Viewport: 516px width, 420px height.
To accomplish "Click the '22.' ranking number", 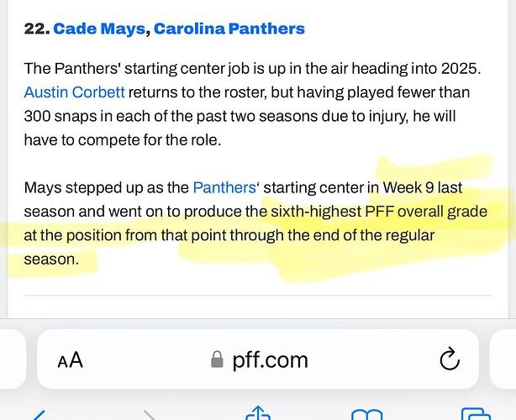I will coord(35,29).
